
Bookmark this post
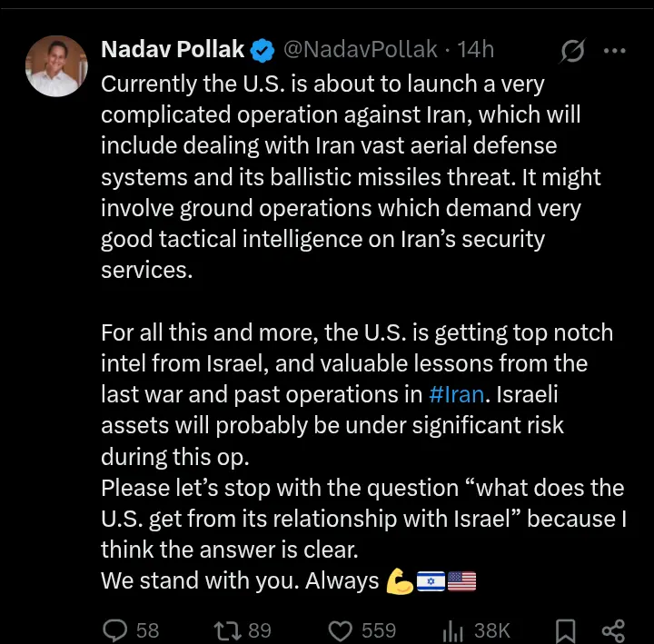pyautogui.click(x=565, y=629)
